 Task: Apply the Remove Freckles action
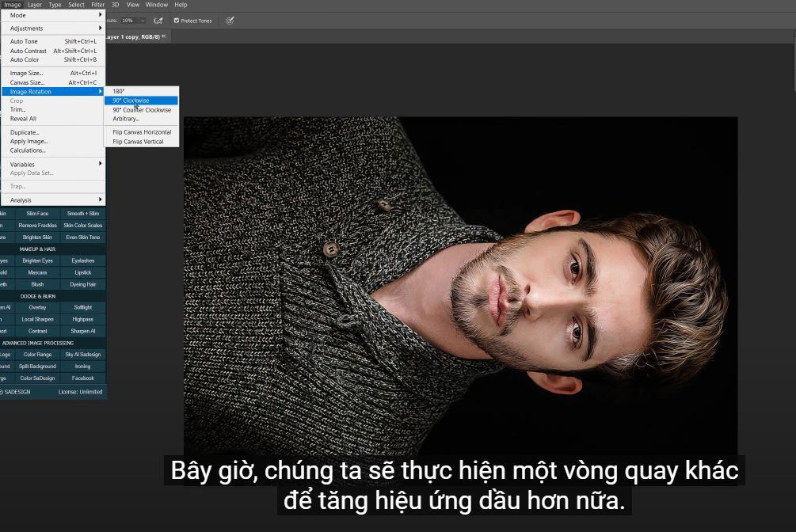38,226
